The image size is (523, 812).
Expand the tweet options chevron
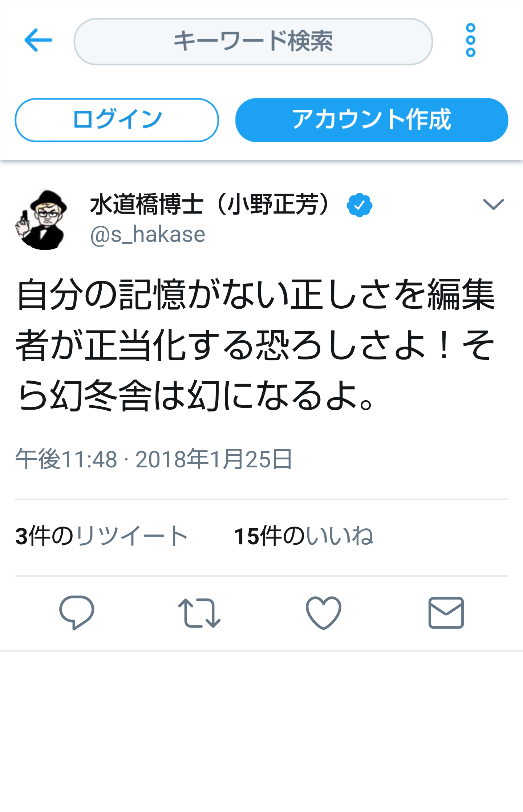tap(493, 204)
